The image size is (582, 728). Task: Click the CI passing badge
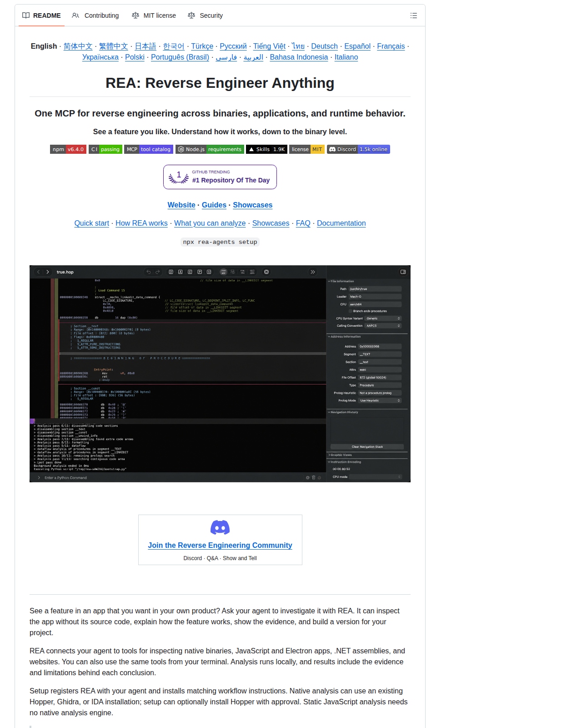105,149
